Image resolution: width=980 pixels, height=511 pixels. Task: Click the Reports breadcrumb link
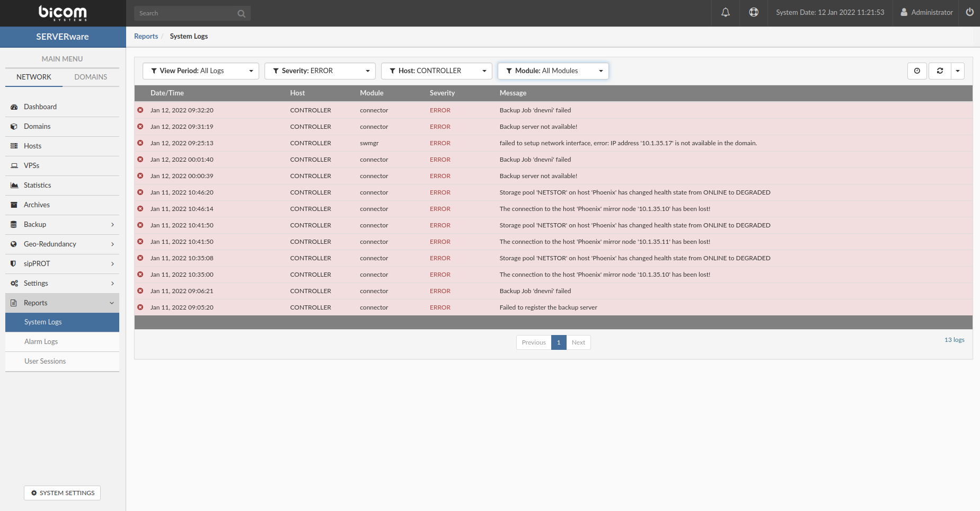146,36
